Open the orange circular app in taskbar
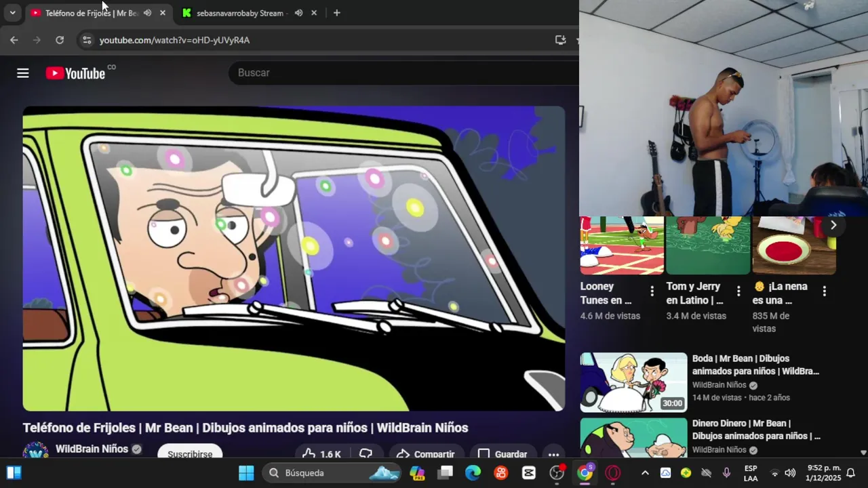 pos(500,473)
